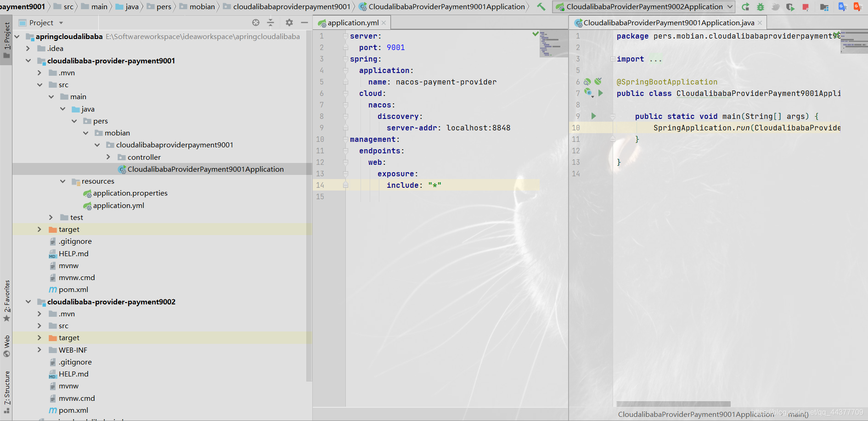
Task: Click the cloudalibabaproviderpayment9001 breadcrumb
Action: (x=287, y=6)
